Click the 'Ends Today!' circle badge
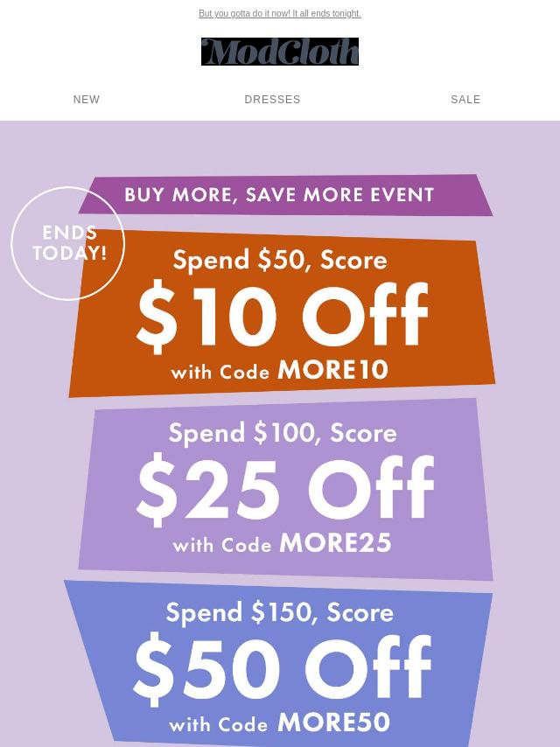This screenshot has width=560, height=747. point(67,243)
